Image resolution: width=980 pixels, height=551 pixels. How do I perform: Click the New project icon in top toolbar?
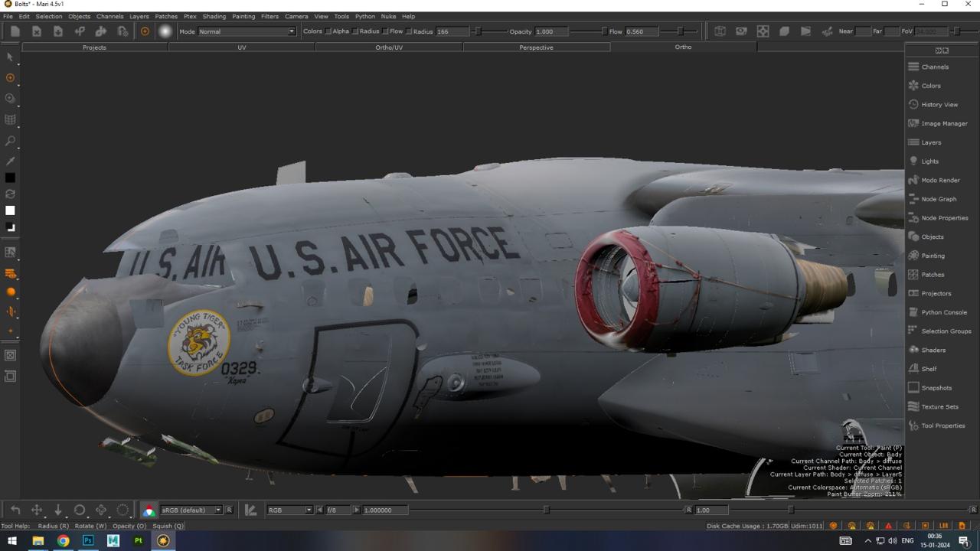tap(15, 31)
